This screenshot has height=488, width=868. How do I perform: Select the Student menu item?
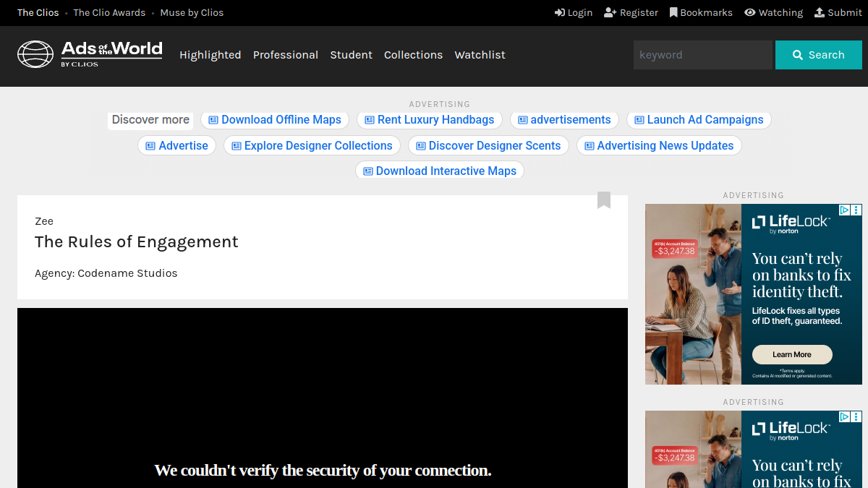coord(352,55)
